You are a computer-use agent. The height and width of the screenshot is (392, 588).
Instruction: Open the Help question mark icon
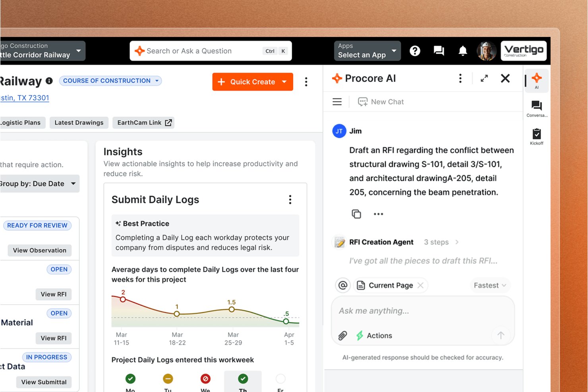[415, 51]
